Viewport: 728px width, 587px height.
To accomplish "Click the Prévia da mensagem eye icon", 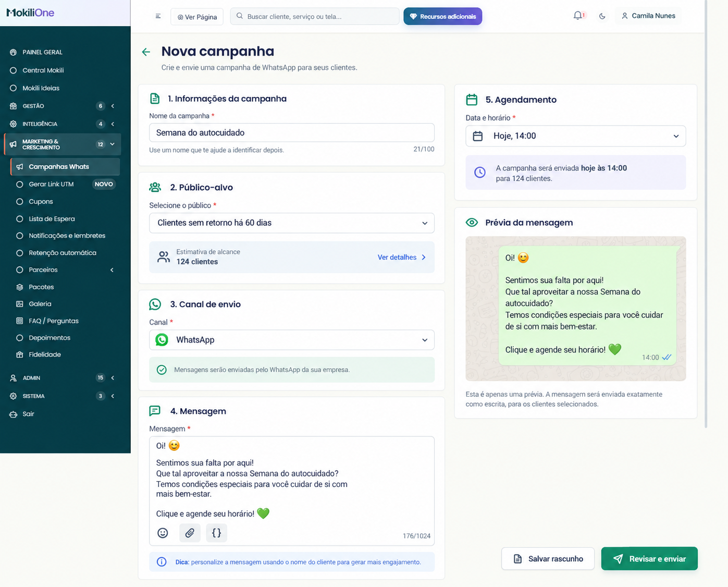I will tap(472, 223).
